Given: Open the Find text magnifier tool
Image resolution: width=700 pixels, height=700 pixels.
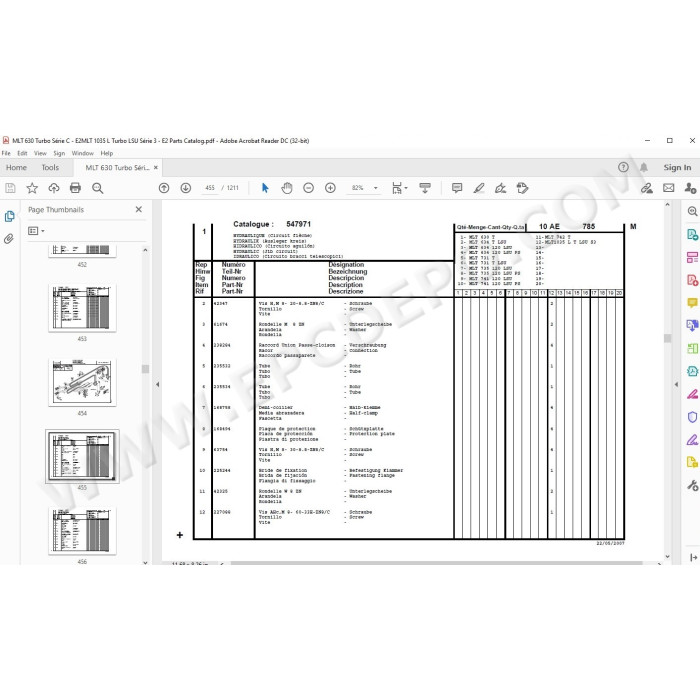Looking at the screenshot, I should pyautogui.click(x=97, y=188).
